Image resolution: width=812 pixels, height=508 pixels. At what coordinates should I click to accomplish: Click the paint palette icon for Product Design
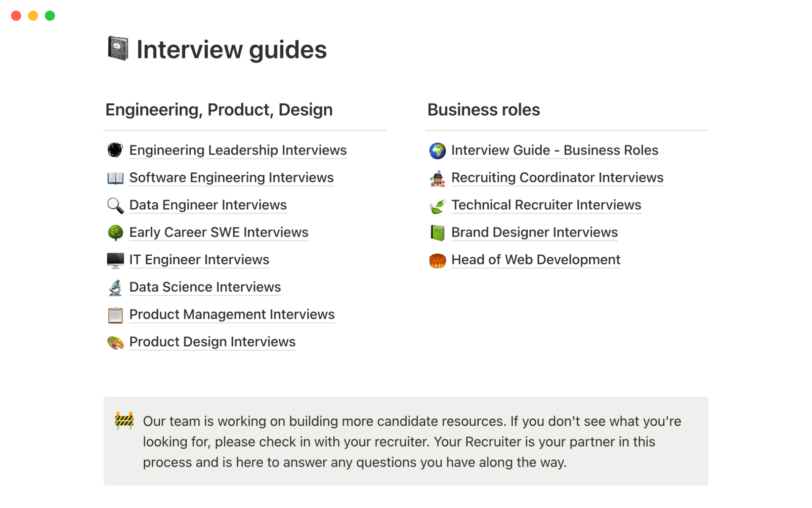click(x=115, y=342)
